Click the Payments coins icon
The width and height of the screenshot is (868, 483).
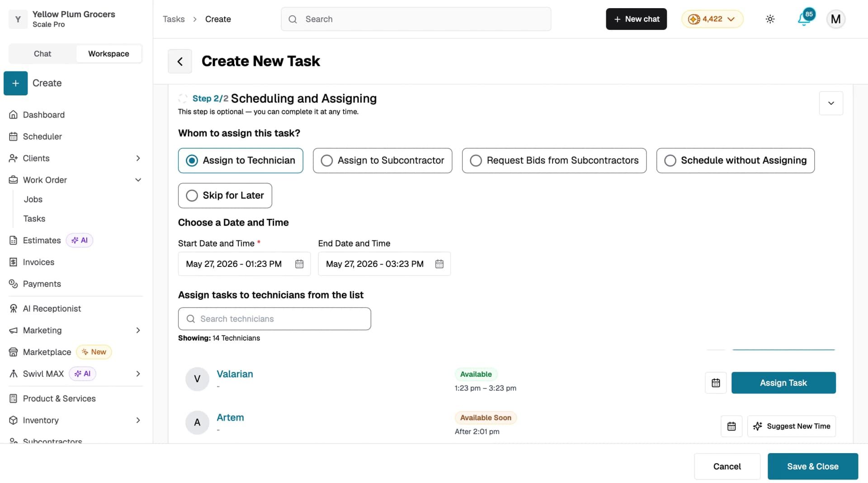13,284
